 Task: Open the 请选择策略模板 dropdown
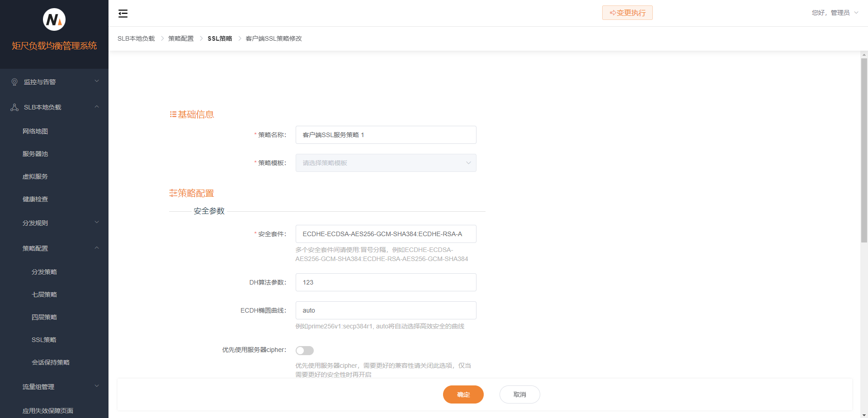point(386,163)
